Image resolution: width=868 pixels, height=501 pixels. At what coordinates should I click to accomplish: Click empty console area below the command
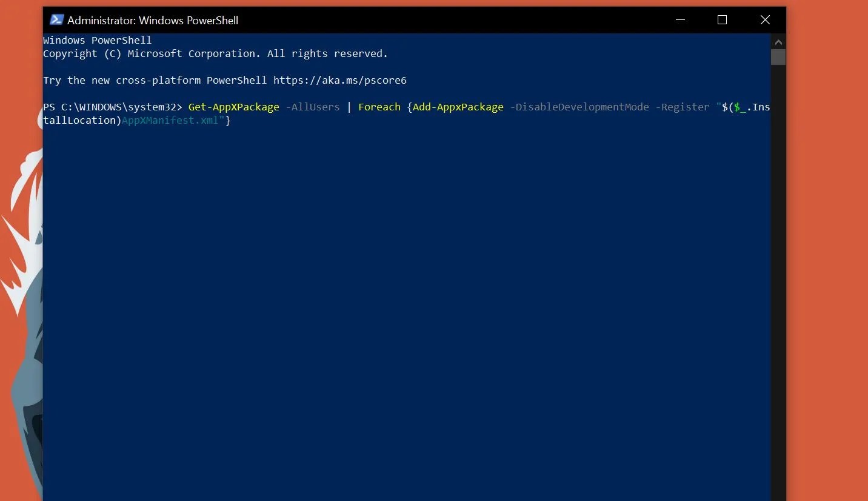click(x=406, y=303)
